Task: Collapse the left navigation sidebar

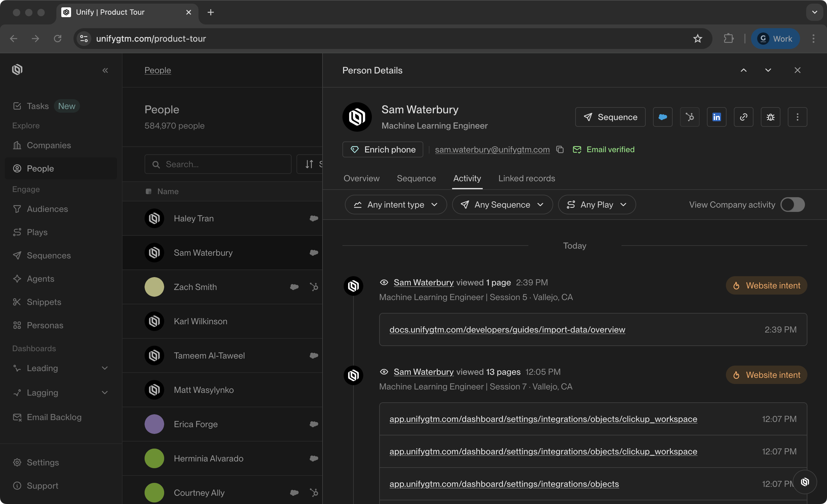Action: click(105, 70)
